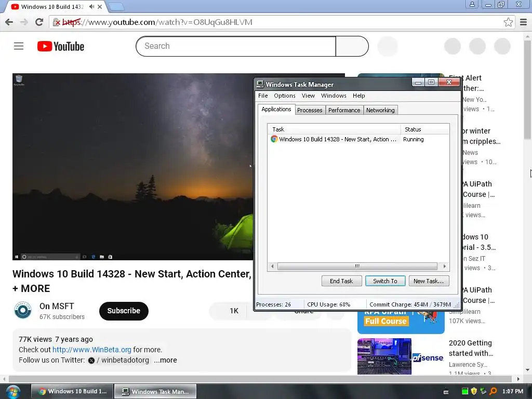Click task list right scroll arrow
The height and width of the screenshot is (399, 532).
(445, 267)
